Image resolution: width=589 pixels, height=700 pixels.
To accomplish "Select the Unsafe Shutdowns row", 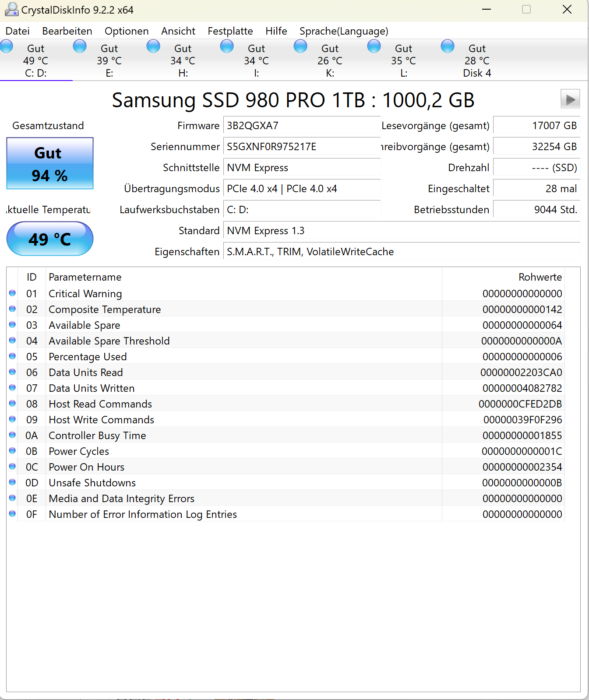I will click(286, 482).
